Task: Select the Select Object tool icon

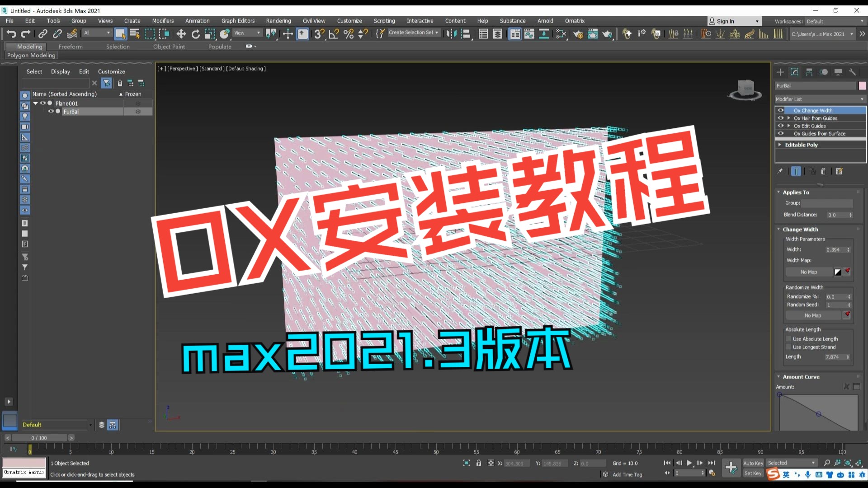Action: [119, 33]
